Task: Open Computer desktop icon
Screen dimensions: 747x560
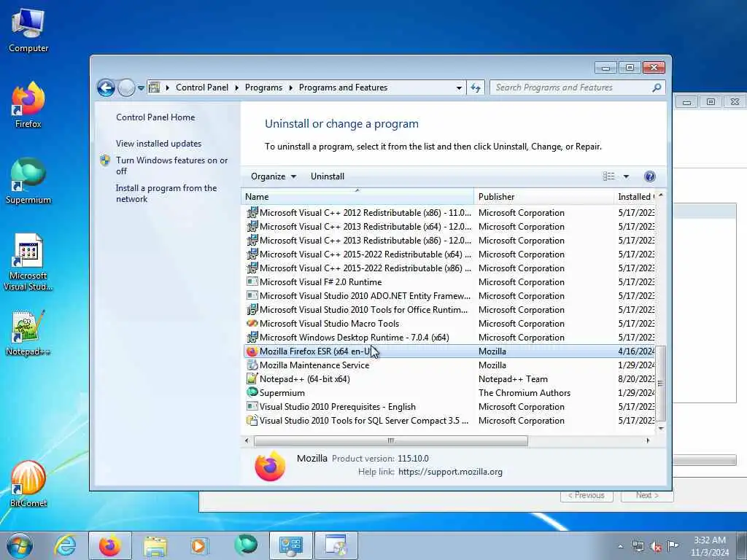Action: point(28,29)
